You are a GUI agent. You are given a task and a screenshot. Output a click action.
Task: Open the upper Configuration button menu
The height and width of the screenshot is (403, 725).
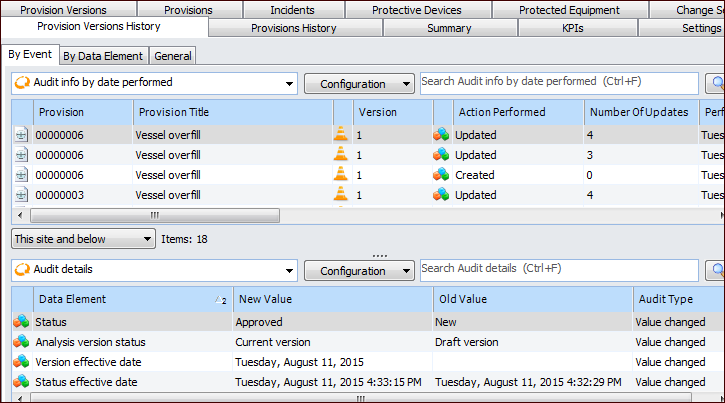(359, 84)
